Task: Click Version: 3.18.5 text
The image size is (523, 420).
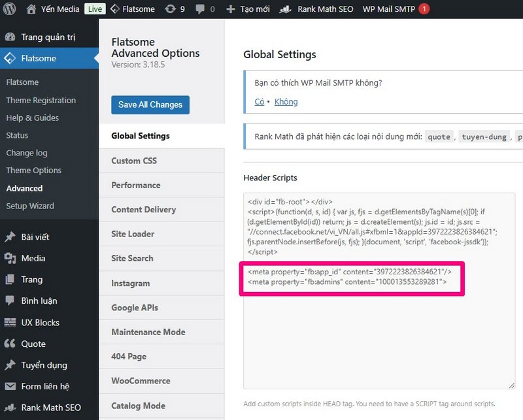Action: (x=138, y=64)
